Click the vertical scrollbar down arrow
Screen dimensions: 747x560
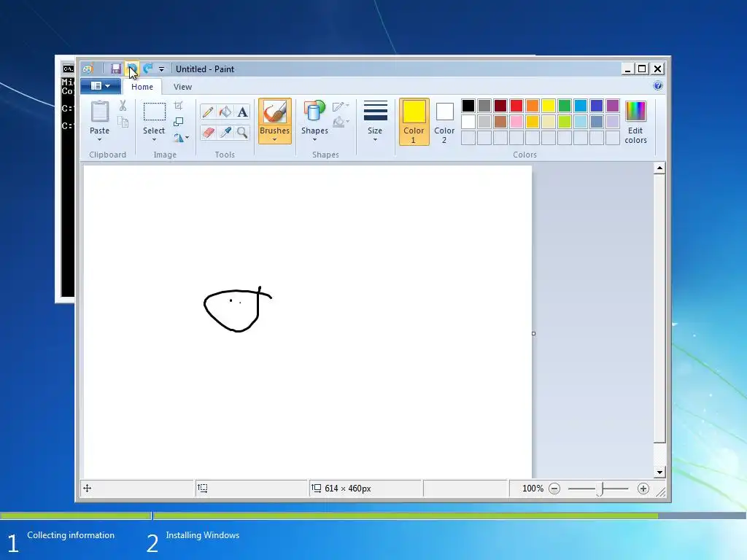[x=659, y=472]
